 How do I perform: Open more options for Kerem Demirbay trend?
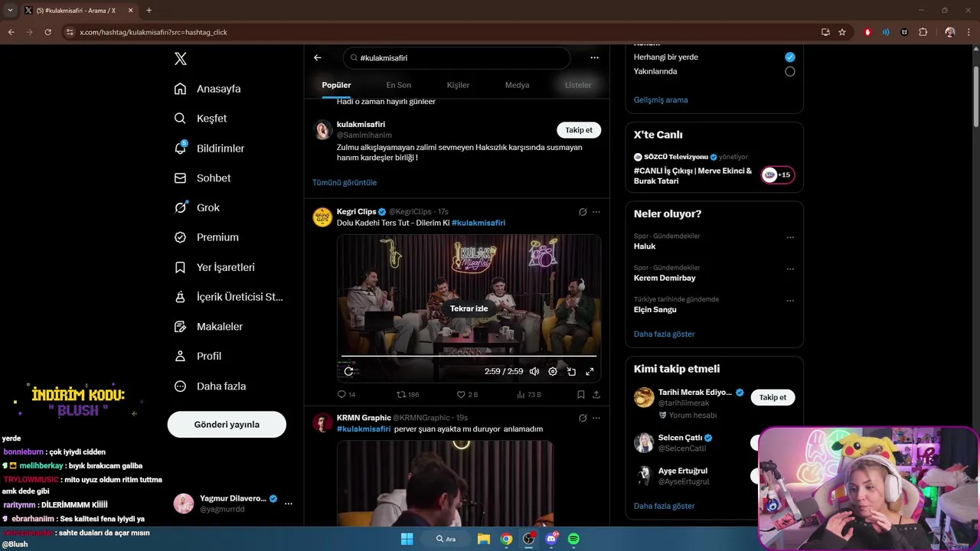(790, 269)
